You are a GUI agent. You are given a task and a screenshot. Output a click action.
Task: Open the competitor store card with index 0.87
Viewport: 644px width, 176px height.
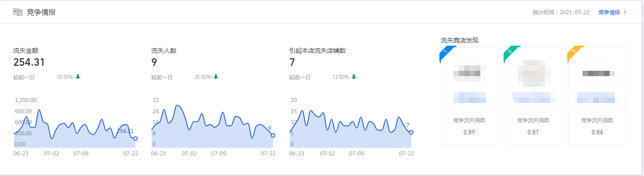[533, 95]
